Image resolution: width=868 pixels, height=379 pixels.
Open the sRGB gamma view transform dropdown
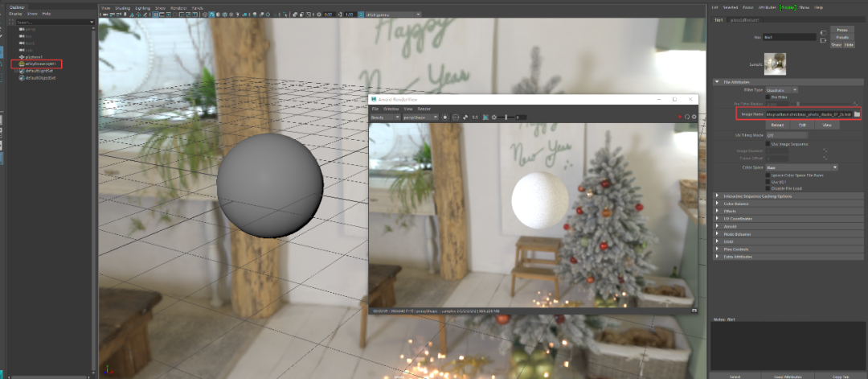tap(393, 14)
